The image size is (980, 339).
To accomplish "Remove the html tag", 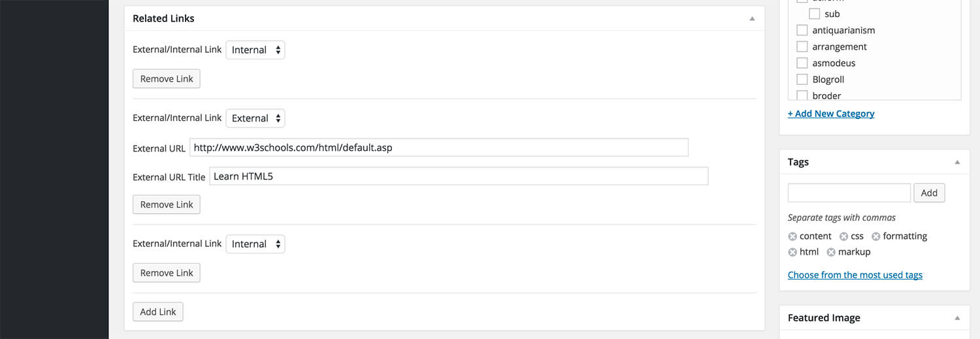I will [x=792, y=252].
